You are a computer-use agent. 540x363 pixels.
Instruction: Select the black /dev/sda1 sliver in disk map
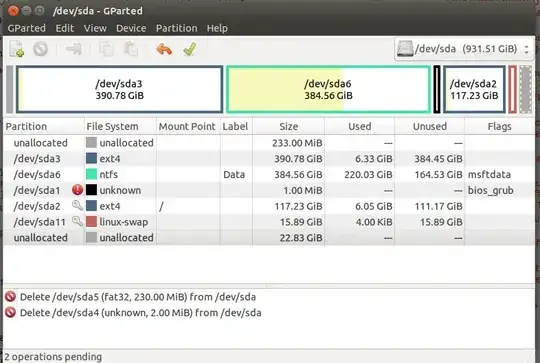[437, 89]
